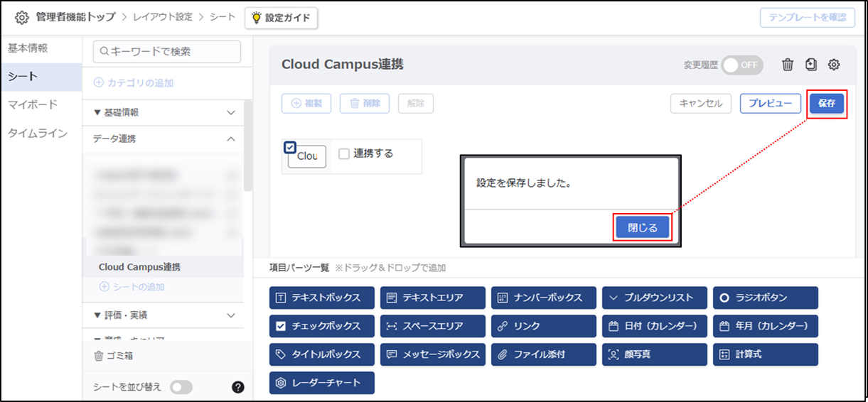Viewport: 868px width, 402px height.
Task: Toggle the 変更履歴 OFF switch
Action: (x=742, y=65)
